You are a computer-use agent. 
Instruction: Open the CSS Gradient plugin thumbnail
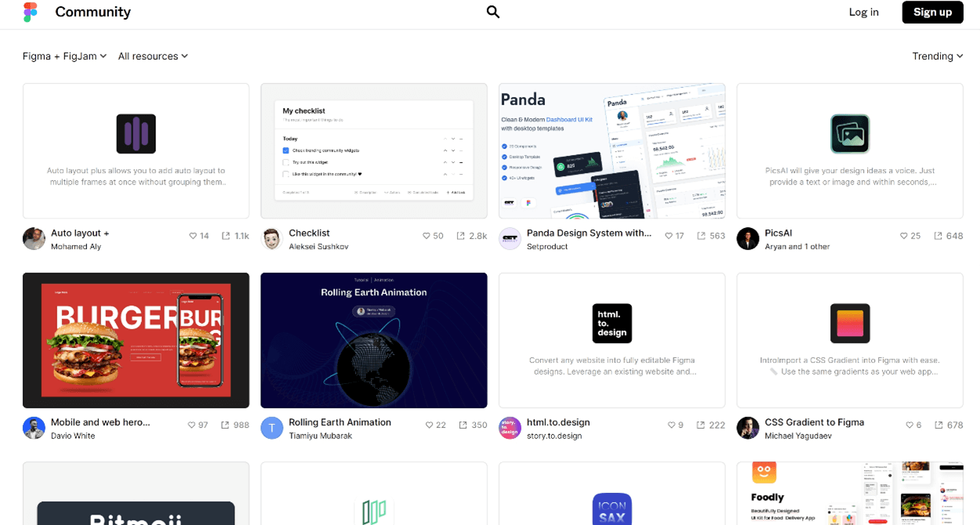point(850,340)
